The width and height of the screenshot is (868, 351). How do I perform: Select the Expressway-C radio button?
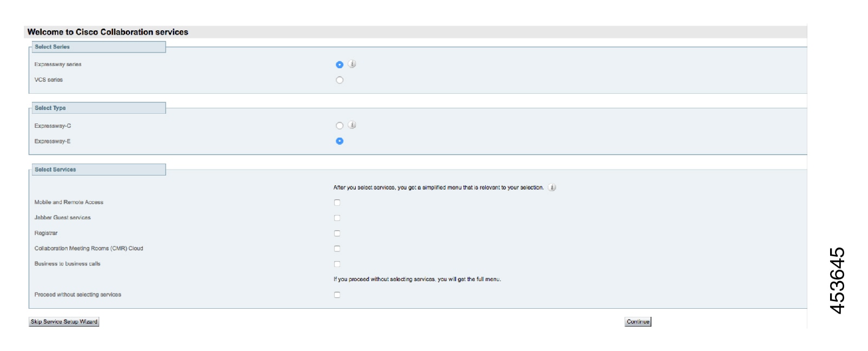coord(340,126)
